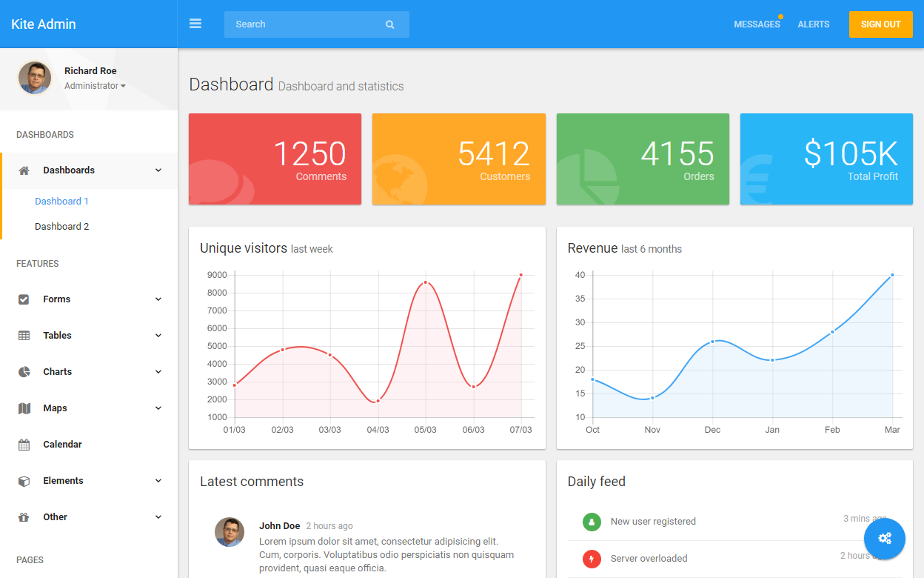Click the 'Latest comments' heading
The image size is (924, 578).
252,482
